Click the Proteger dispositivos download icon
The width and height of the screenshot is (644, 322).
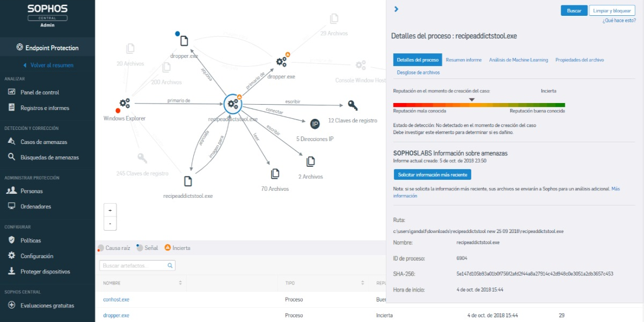click(12, 272)
